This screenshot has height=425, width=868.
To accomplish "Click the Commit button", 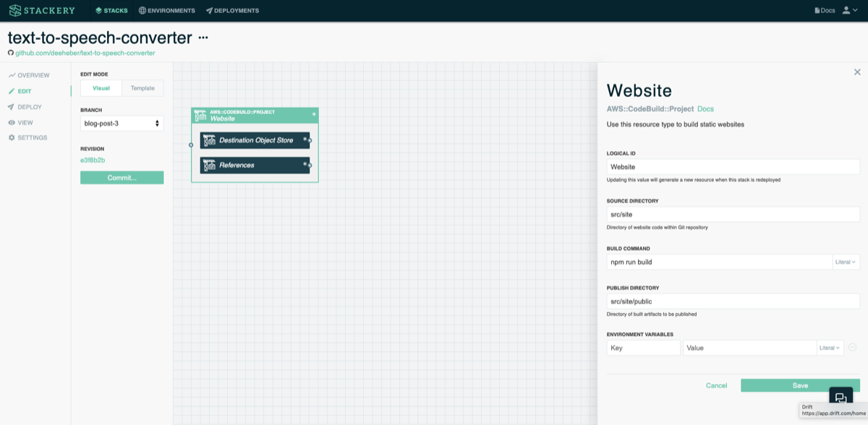I will 122,177.
